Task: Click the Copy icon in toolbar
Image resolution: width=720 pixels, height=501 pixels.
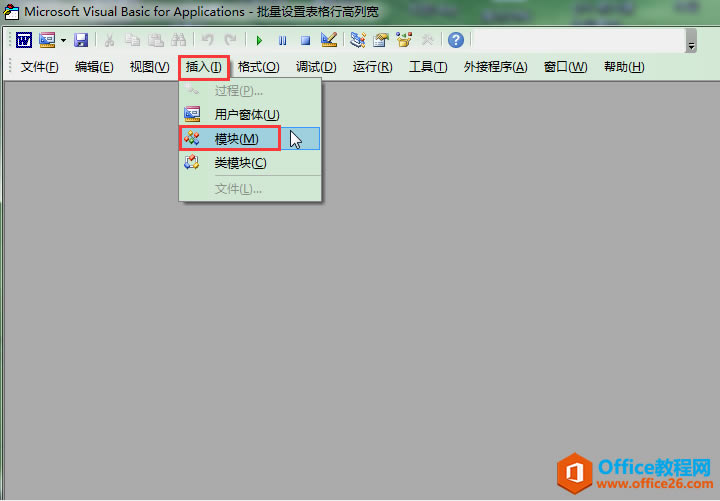Action: [x=133, y=40]
